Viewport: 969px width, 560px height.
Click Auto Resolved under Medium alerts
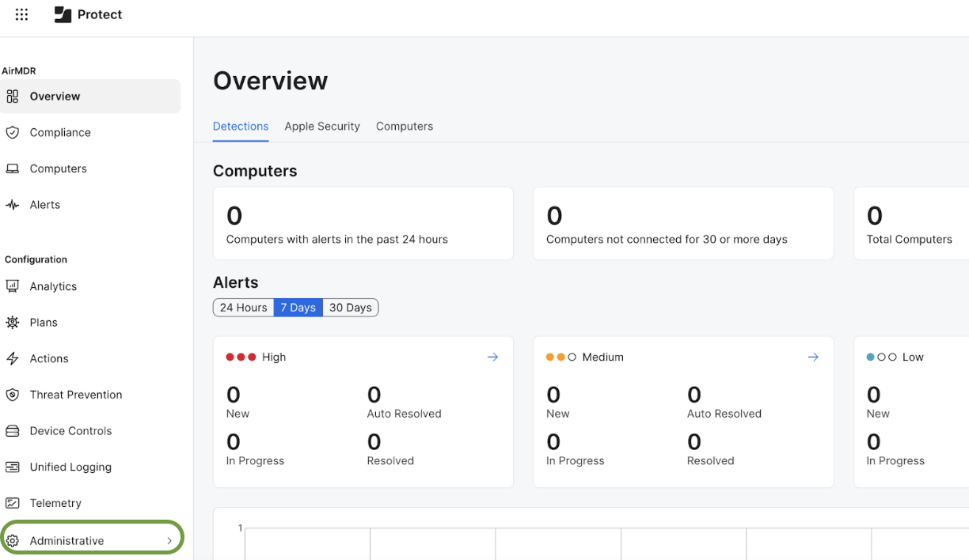724,414
